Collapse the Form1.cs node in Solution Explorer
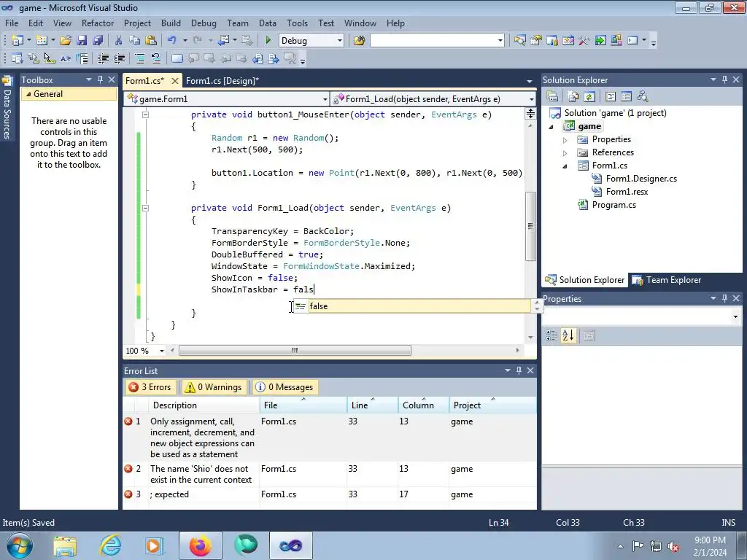 [x=565, y=166]
